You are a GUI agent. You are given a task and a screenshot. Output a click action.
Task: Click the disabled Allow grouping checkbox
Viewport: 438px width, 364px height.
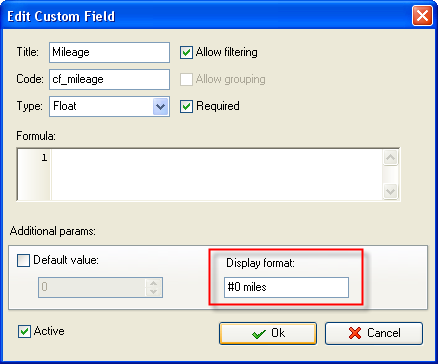click(x=186, y=79)
